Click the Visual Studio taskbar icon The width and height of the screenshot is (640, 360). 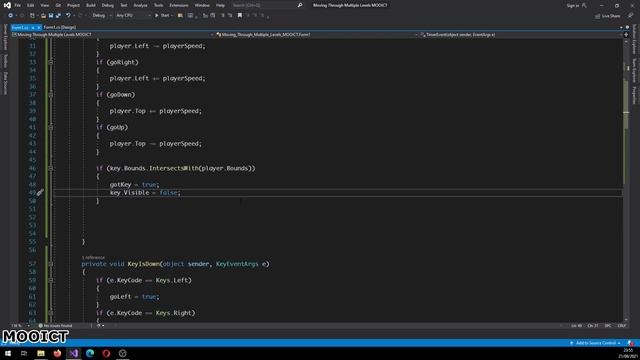coord(73,353)
